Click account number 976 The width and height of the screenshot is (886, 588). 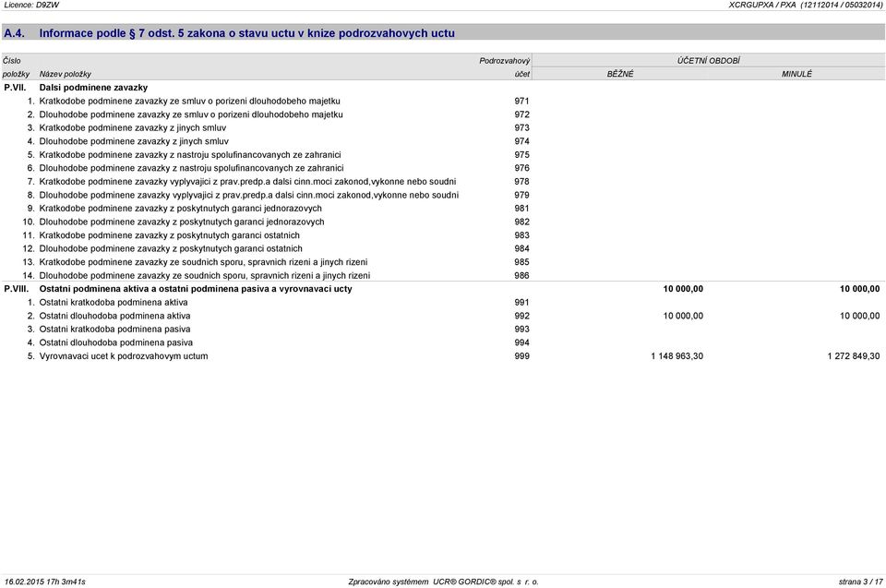pos(521,168)
